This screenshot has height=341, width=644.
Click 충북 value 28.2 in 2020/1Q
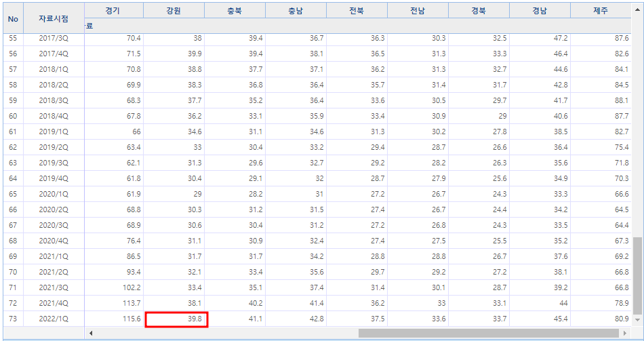(235, 195)
